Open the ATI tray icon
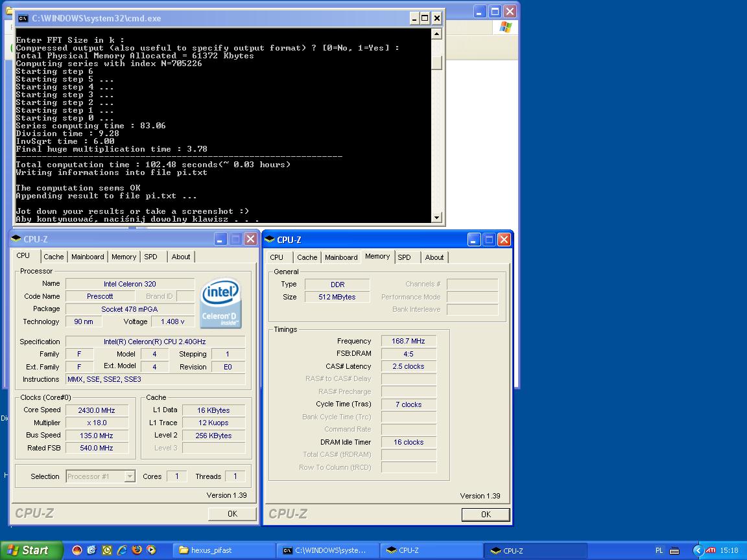 pyautogui.click(x=711, y=550)
